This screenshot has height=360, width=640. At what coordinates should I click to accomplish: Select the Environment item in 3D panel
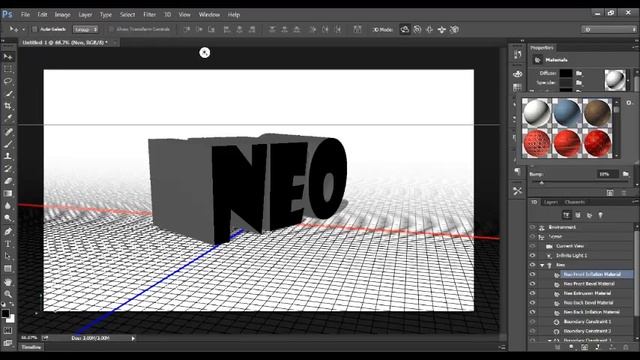click(562, 227)
